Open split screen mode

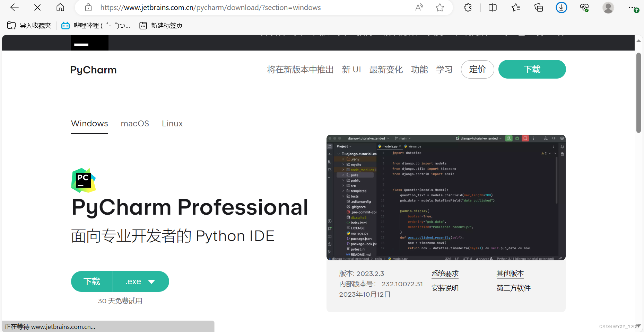click(x=492, y=7)
